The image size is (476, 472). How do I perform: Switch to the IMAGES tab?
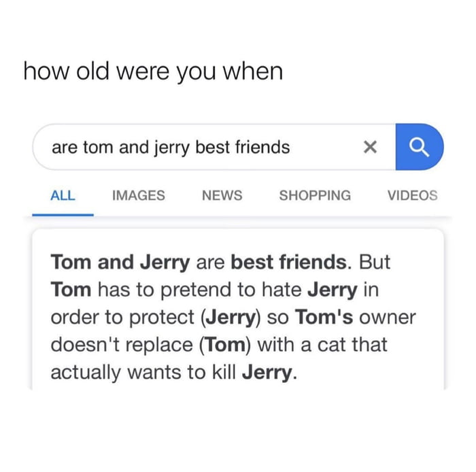point(138,195)
